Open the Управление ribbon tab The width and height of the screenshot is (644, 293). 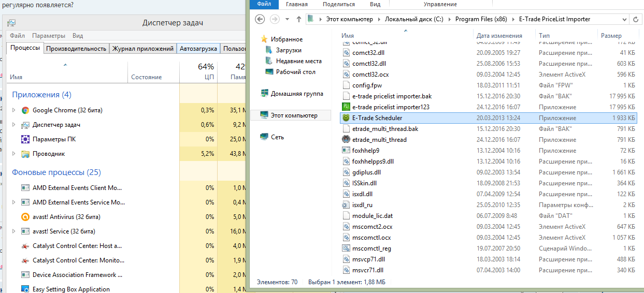(440, 4)
